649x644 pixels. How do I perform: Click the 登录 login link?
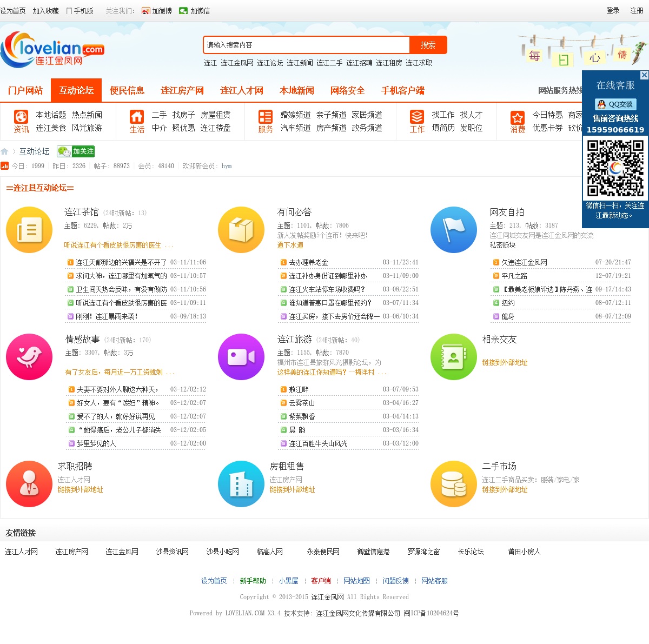613,11
